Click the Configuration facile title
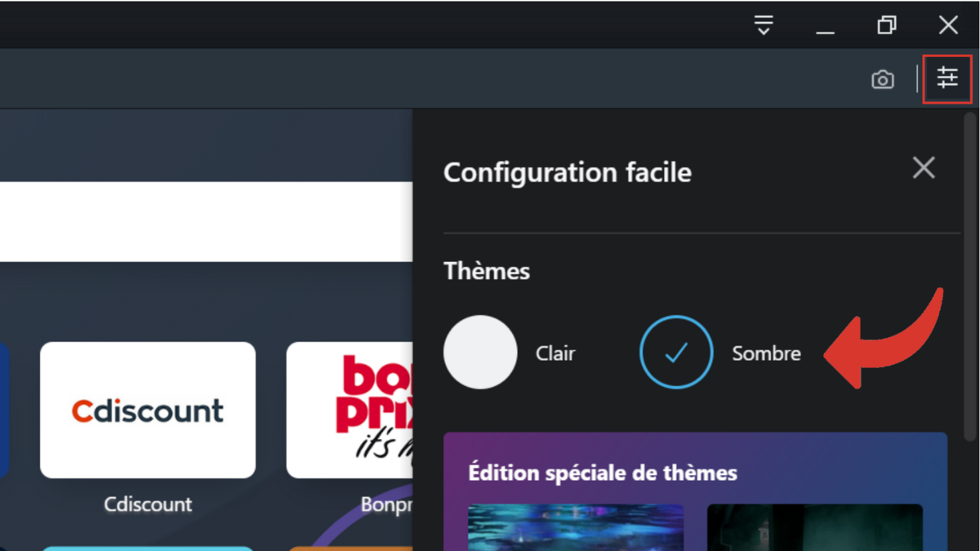980x551 pixels. (x=568, y=172)
